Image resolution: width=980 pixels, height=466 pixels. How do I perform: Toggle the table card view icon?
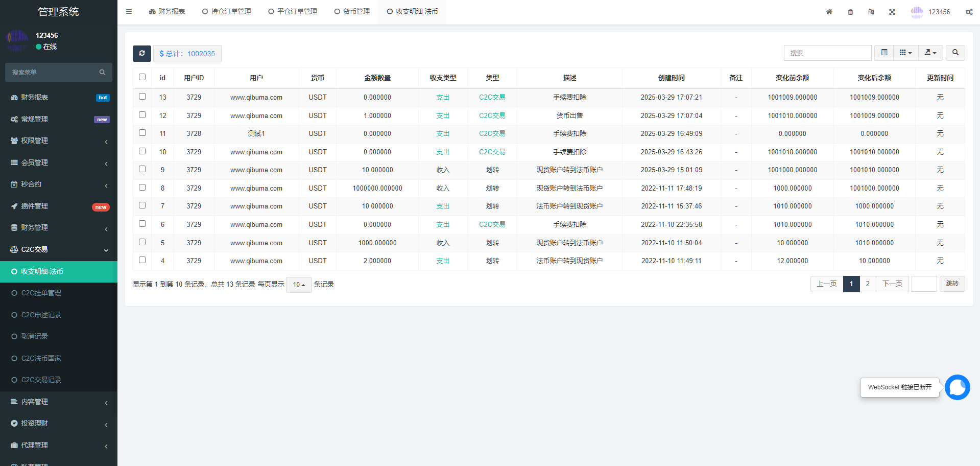(x=884, y=53)
